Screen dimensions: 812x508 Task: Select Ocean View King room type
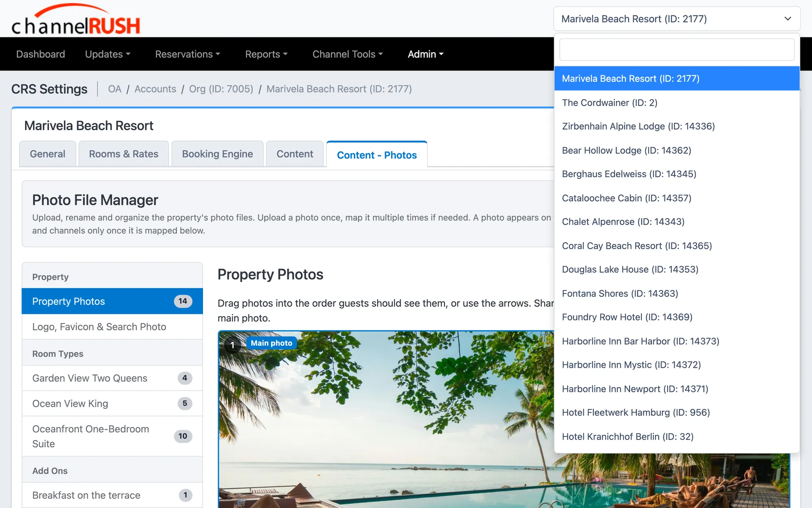click(112, 404)
